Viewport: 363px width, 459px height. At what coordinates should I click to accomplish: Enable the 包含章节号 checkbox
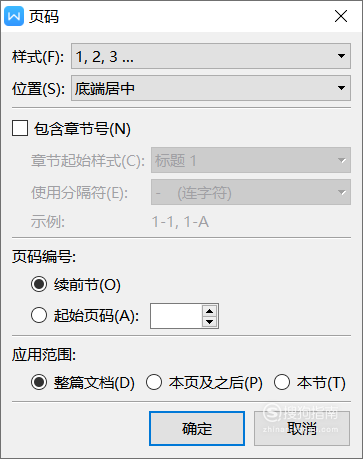click(20, 128)
